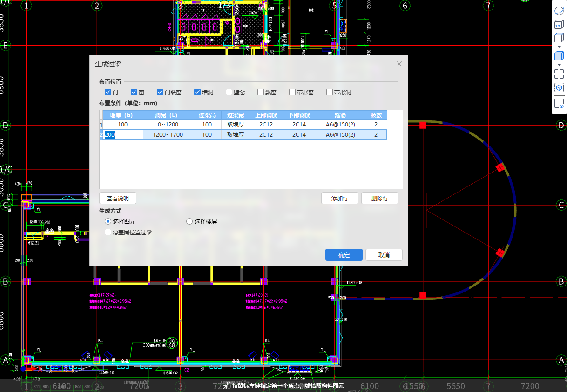
Task: Click the solid blue cube display icon
Action: pyautogui.click(x=559, y=56)
